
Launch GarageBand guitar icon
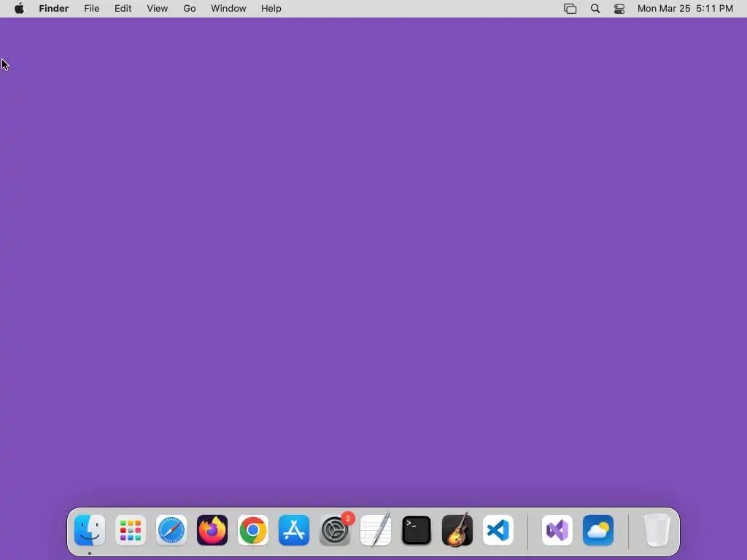[x=457, y=530]
